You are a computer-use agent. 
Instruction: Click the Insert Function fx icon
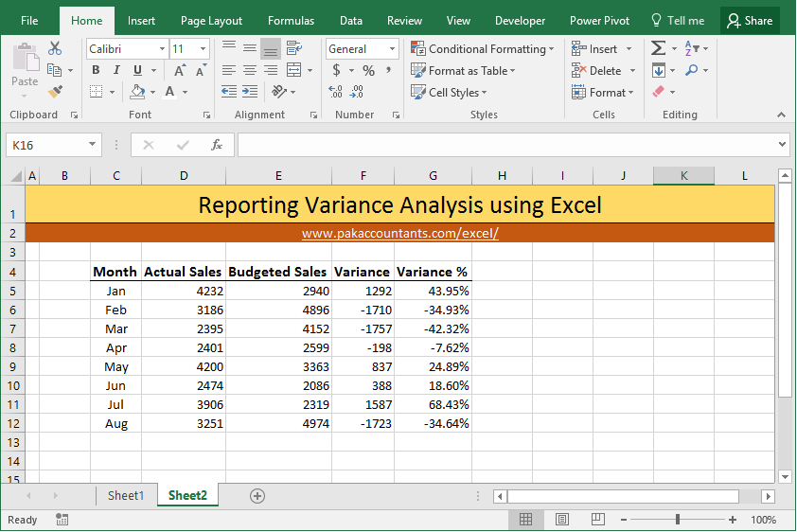coord(217,146)
